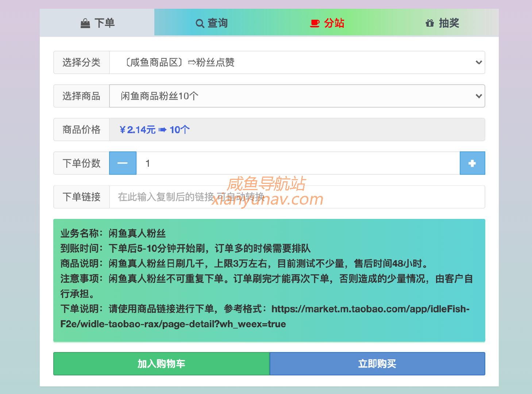Switch to the 查询 tab
The width and height of the screenshot is (532, 394).
point(212,23)
